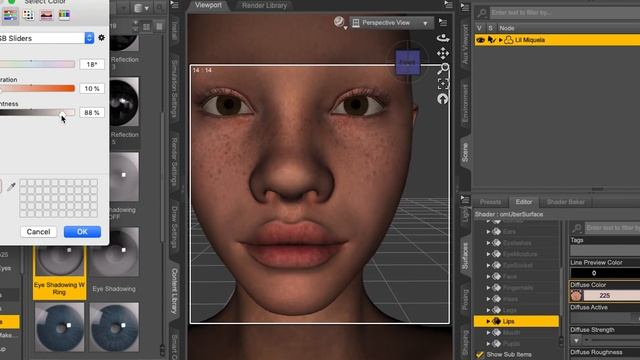The image size is (640, 360).
Task: Pick the eyedropper tool in color dialog
Action: click(11, 187)
